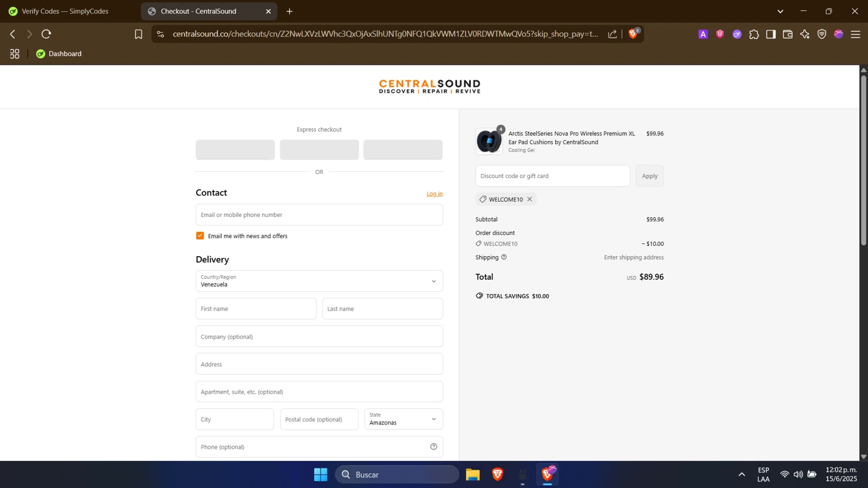The height and width of the screenshot is (488, 868).
Task: Open the Country/Region dropdown
Action: (319, 281)
